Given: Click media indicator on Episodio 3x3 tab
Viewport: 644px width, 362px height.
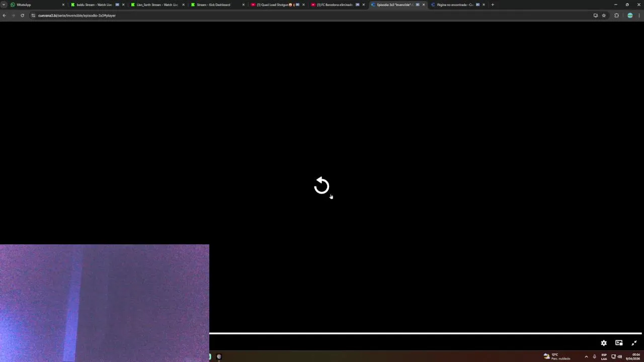Looking at the screenshot, I should [x=418, y=5].
